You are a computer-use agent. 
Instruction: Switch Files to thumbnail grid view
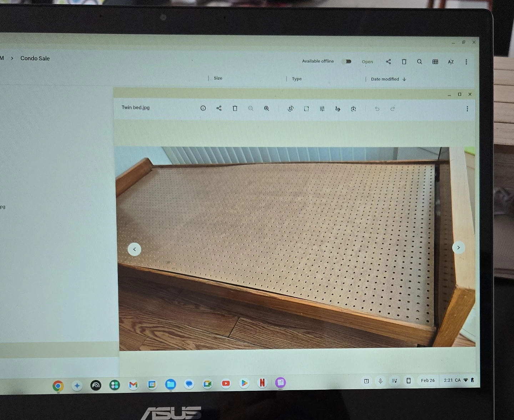[435, 62]
